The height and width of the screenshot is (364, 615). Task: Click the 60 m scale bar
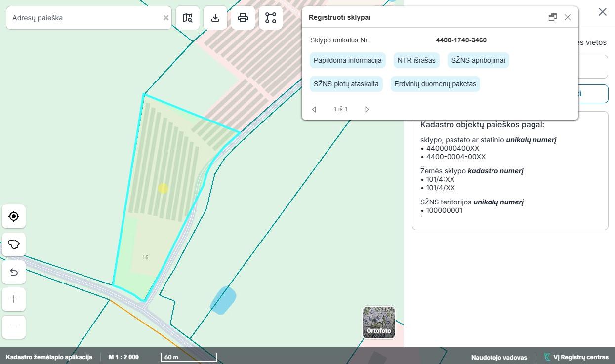(x=189, y=357)
